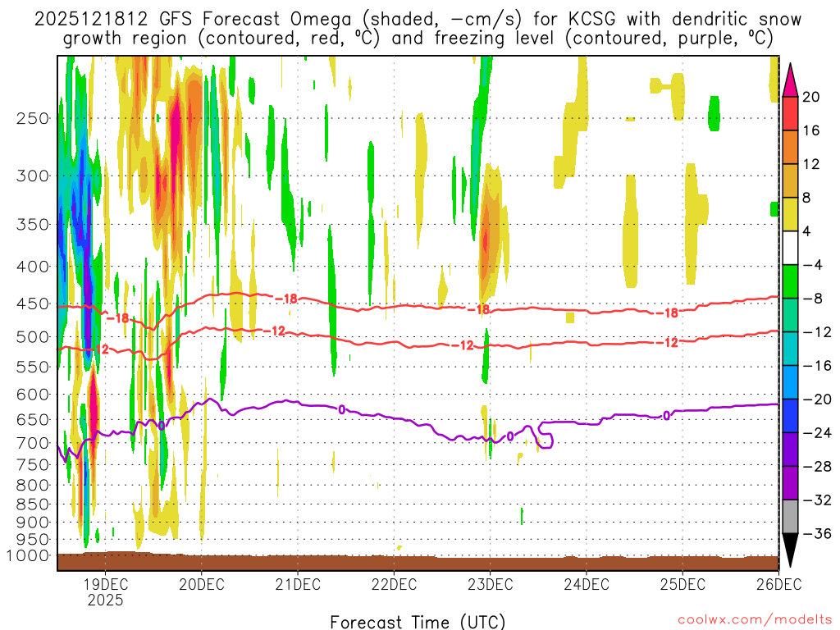Select the 1000 pressure level label

29,555
